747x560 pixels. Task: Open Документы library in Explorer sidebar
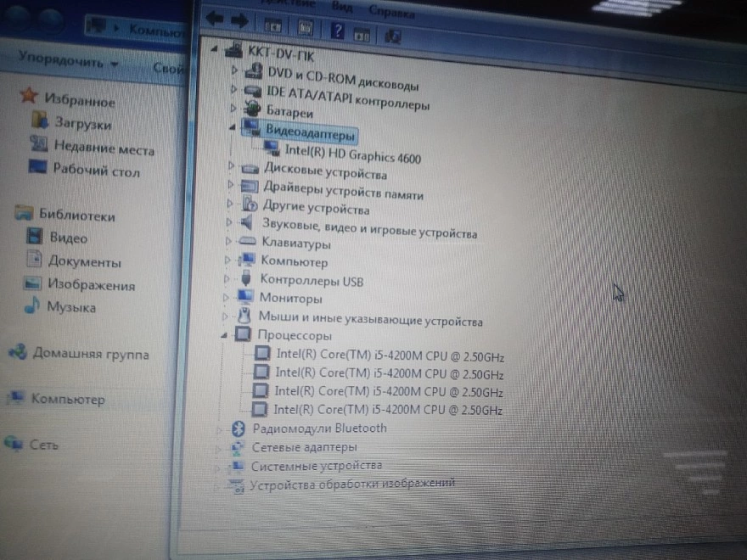[85, 261]
